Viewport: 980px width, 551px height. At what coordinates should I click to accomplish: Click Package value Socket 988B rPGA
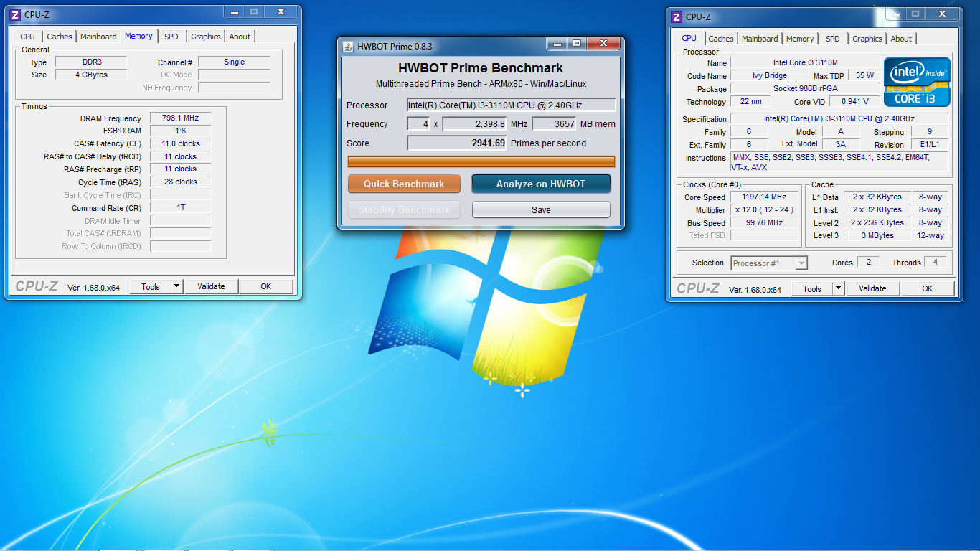(806, 88)
